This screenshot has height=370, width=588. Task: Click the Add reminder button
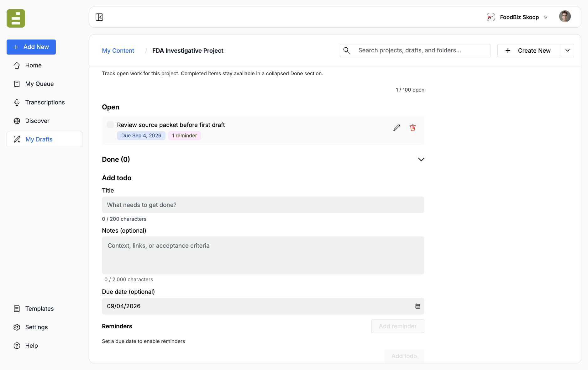397,326
